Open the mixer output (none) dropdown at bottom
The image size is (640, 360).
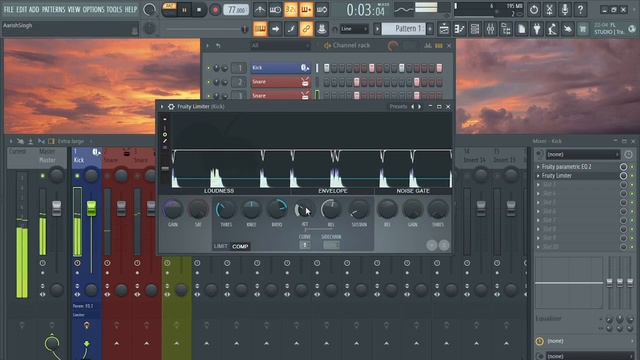click(589, 356)
